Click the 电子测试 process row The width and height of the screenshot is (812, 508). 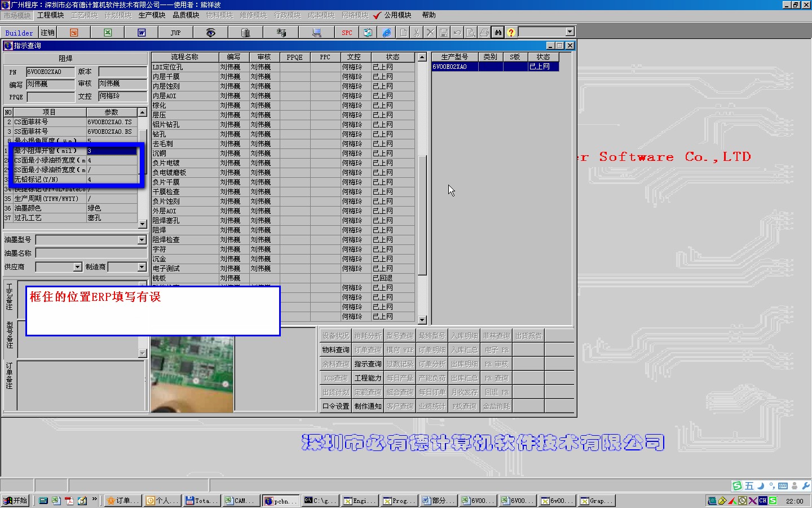(283, 269)
